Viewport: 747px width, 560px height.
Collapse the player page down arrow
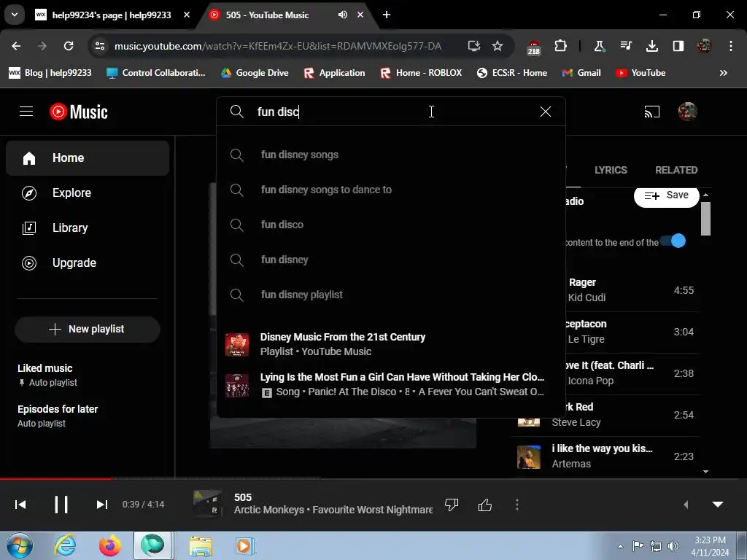(718, 505)
